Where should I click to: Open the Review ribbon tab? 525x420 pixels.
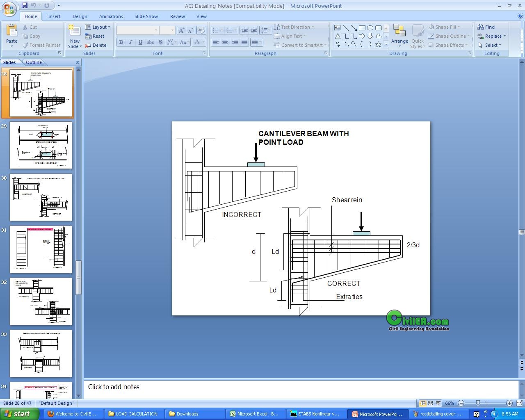(178, 16)
